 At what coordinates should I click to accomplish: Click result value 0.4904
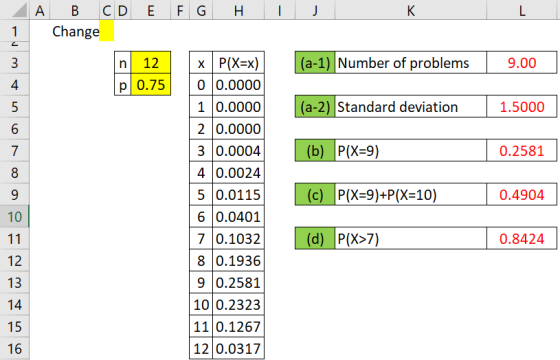coord(522,195)
